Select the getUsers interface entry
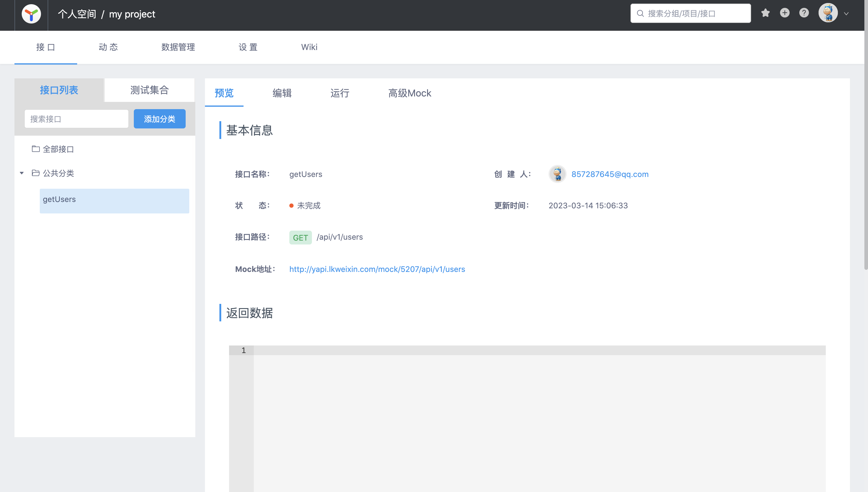Image resolution: width=868 pixels, height=492 pixels. click(59, 199)
